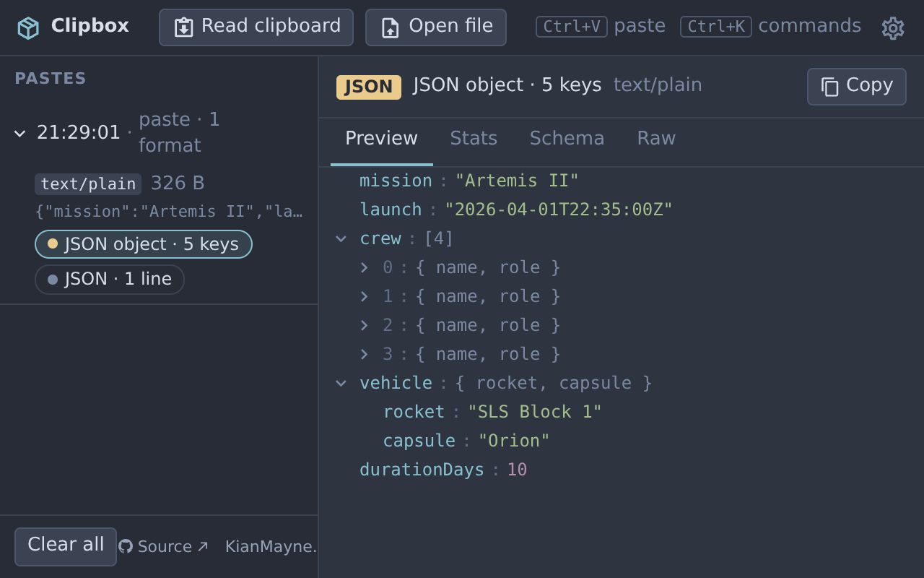This screenshot has width=924, height=578.
Task: Select the 'JSON · 1 line' interpretation
Action: pyautogui.click(x=110, y=280)
